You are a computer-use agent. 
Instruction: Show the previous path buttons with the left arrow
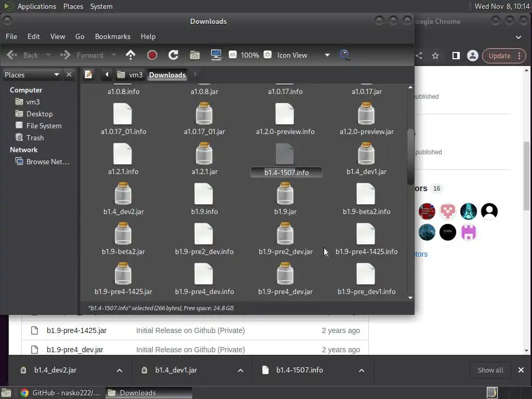107,74
